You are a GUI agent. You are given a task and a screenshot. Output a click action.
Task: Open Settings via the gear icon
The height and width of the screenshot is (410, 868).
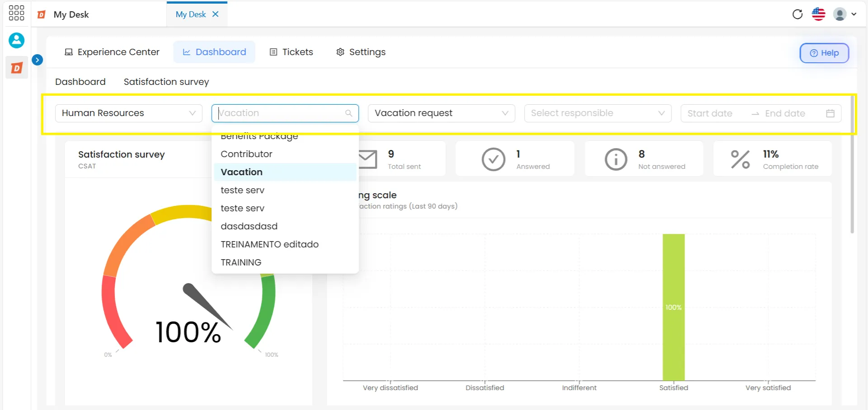[340, 52]
